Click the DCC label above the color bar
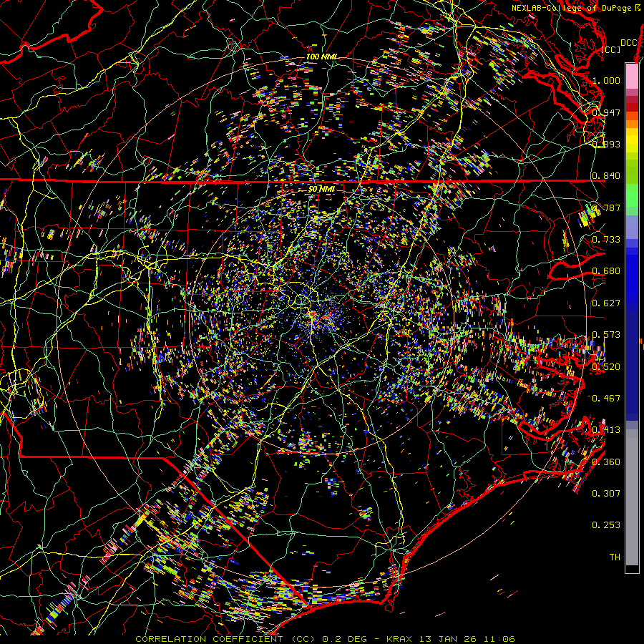This screenshot has width=644, height=644. [628, 43]
